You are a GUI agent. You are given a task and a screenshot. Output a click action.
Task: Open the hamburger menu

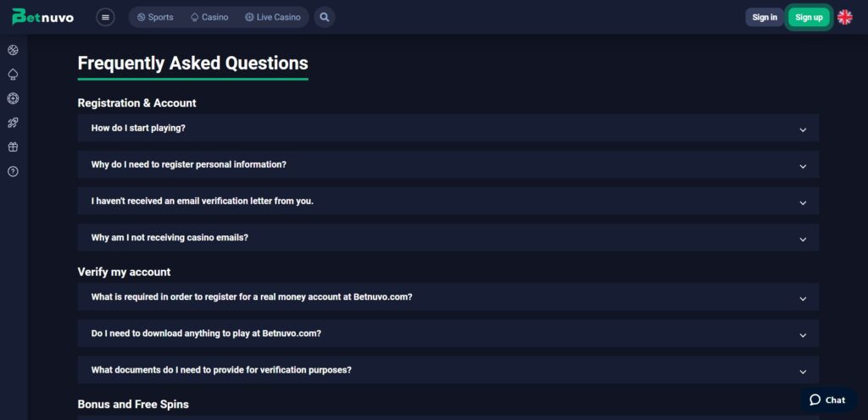[x=105, y=17]
